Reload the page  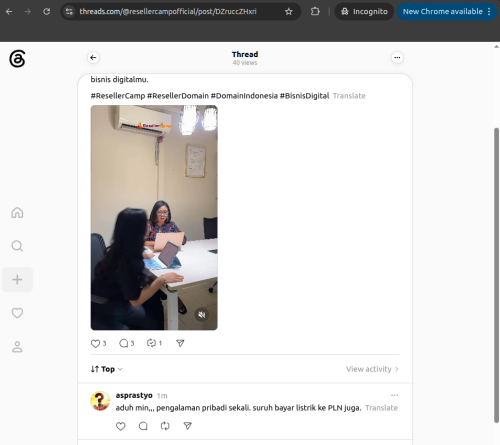click(x=47, y=12)
